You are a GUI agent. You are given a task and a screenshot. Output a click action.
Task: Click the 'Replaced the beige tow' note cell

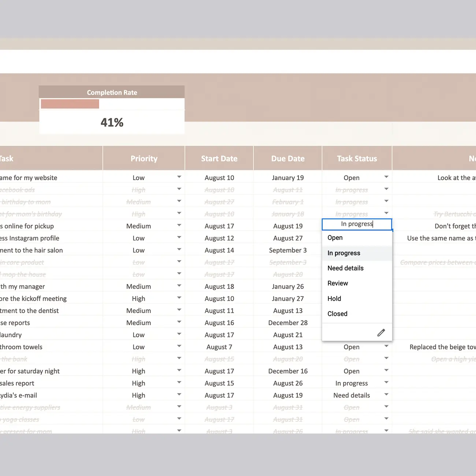click(434, 347)
